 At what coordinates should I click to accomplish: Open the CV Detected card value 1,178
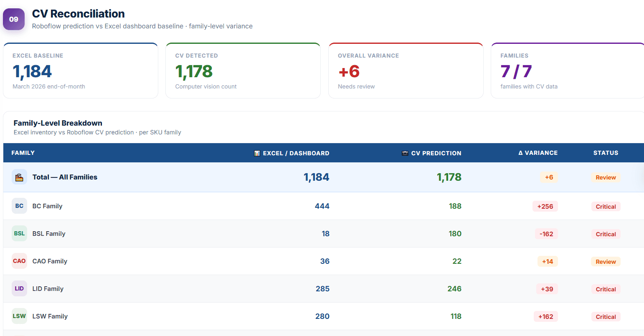coord(194,71)
